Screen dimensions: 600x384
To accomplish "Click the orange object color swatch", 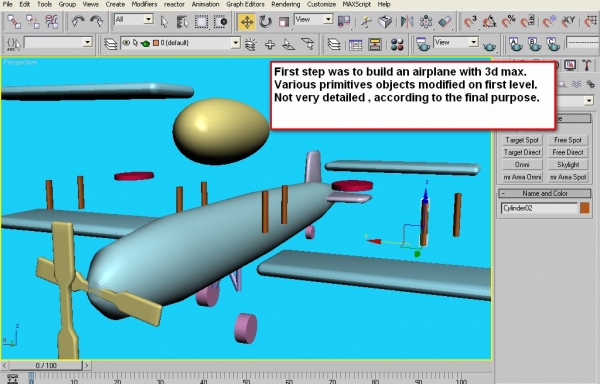I will pos(585,208).
